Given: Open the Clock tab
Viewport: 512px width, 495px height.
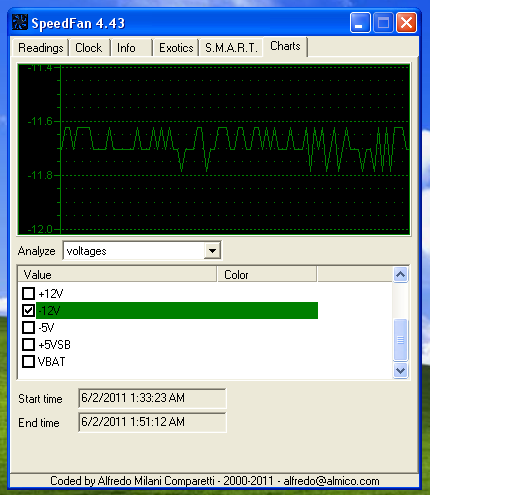Looking at the screenshot, I should [x=89, y=48].
